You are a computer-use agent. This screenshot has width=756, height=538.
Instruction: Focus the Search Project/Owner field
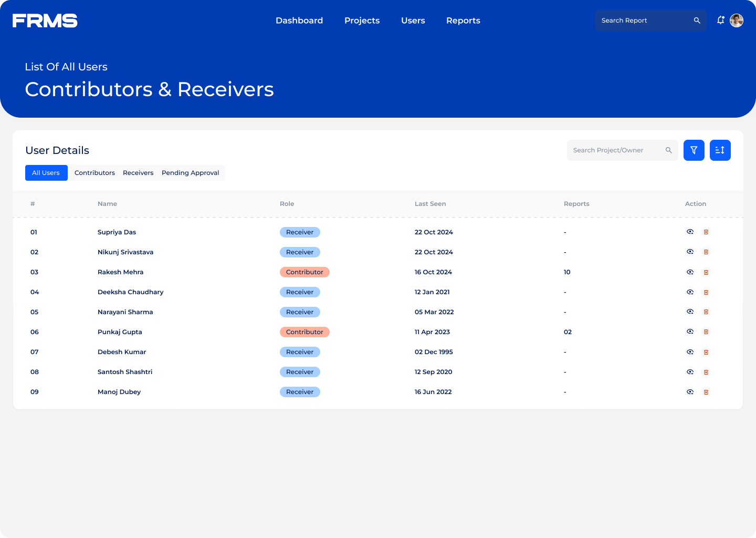pyautogui.click(x=614, y=150)
